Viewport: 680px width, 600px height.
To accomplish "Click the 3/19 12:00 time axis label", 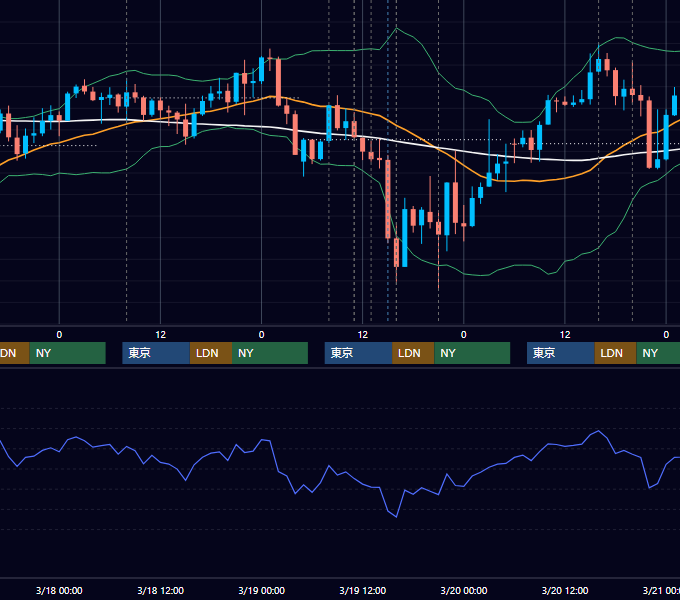I will tap(363, 590).
